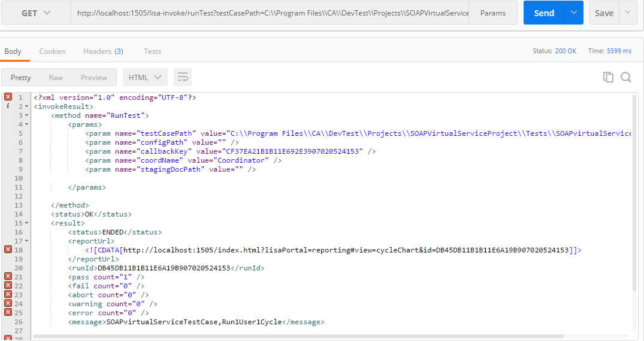Open the Send button dropdown arrow
This screenshot has width=644, height=341.
[574, 13]
